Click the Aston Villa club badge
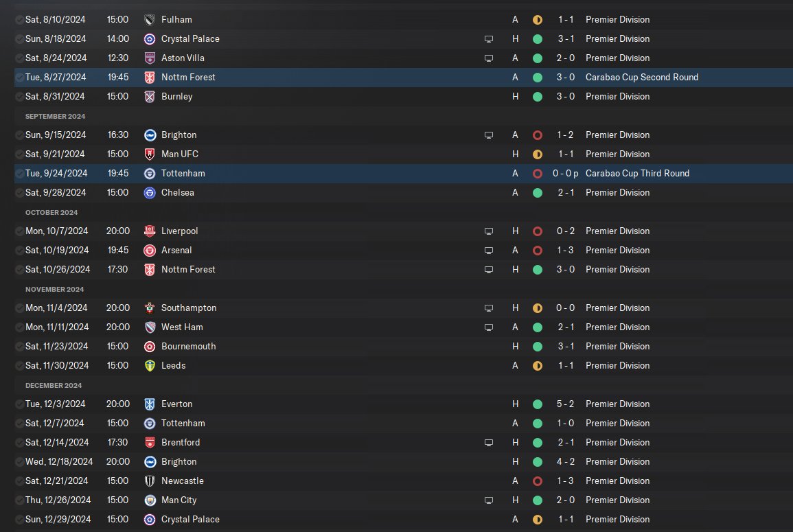This screenshot has width=793, height=532. (150, 58)
